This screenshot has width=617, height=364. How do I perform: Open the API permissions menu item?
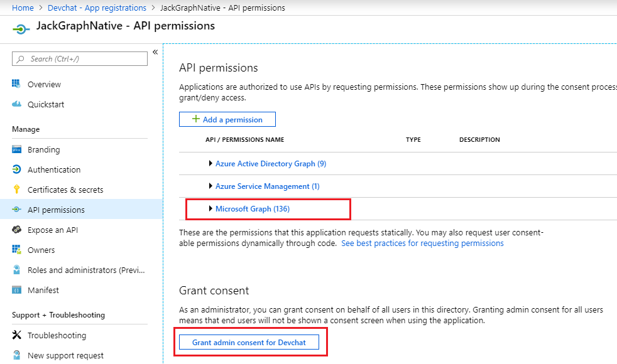coord(56,210)
